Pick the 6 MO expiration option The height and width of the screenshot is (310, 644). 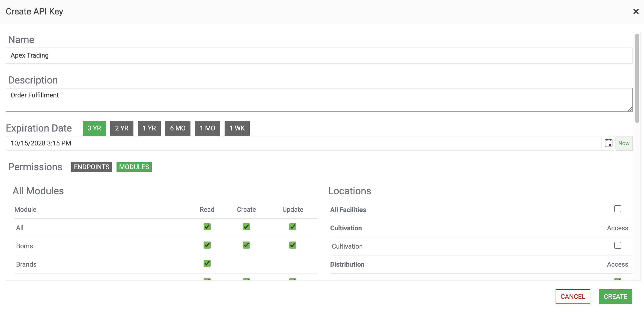pyautogui.click(x=178, y=128)
